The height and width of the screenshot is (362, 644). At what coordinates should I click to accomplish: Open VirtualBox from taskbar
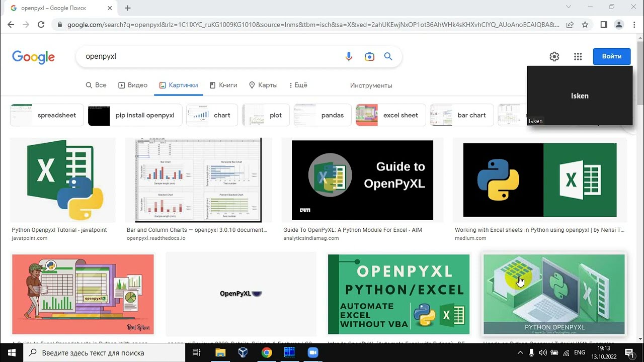243,352
